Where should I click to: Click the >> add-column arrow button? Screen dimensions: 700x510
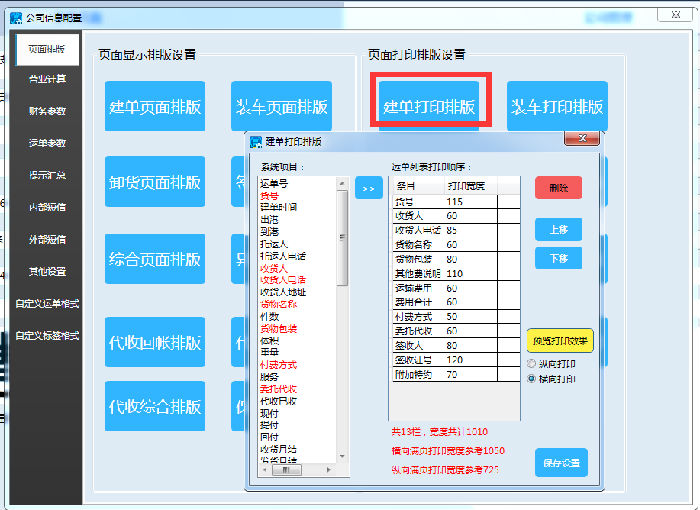(367, 187)
